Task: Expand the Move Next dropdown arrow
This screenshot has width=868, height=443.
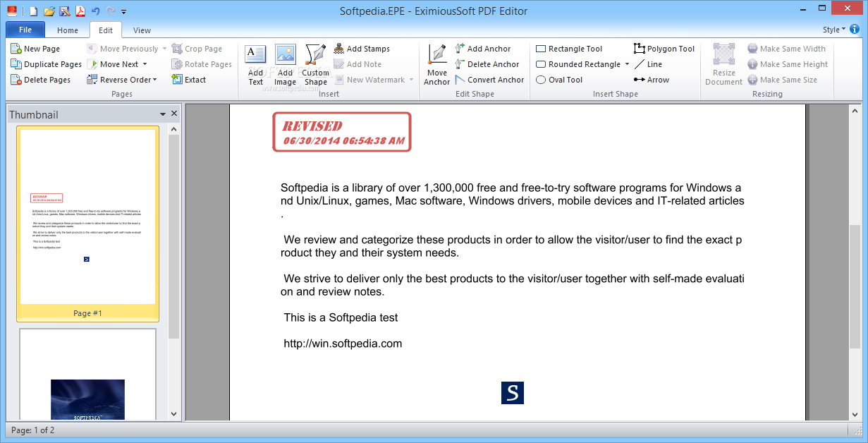Action: (x=145, y=64)
